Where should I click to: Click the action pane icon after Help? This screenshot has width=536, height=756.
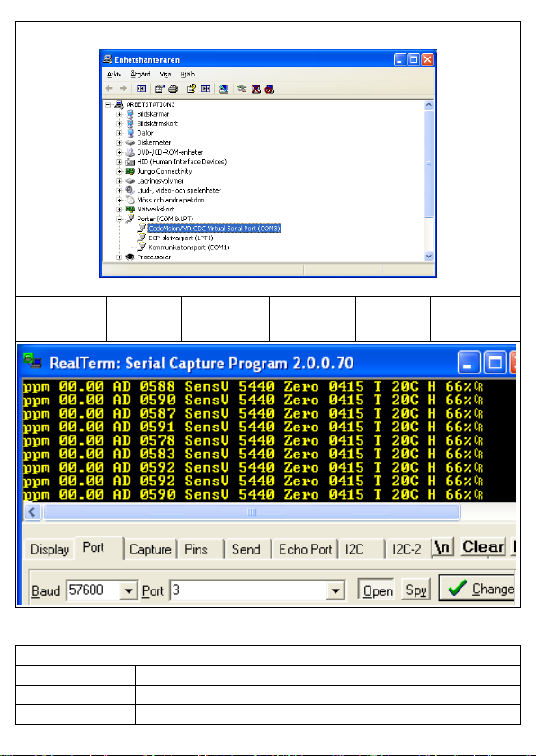click(x=206, y=89)
